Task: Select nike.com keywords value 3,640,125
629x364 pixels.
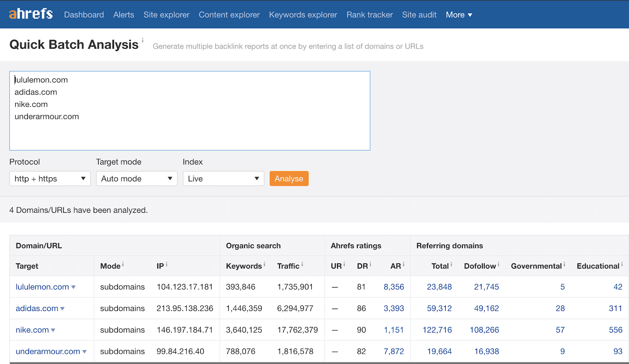Action: 244,330
